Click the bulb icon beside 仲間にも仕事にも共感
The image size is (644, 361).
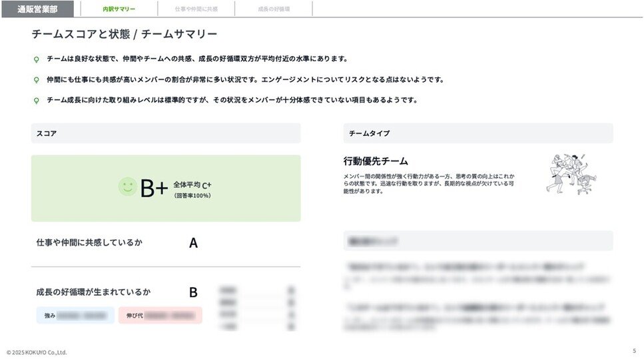[x=36, y=80]
